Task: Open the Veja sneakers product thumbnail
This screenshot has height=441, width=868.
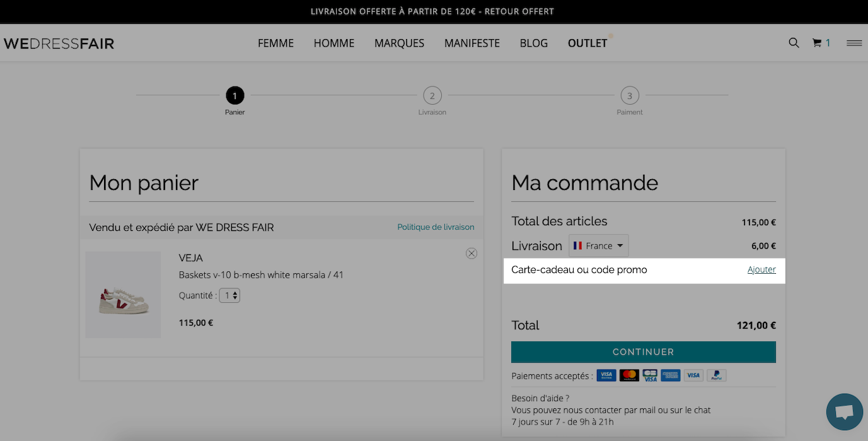Action: coord(123,295)
